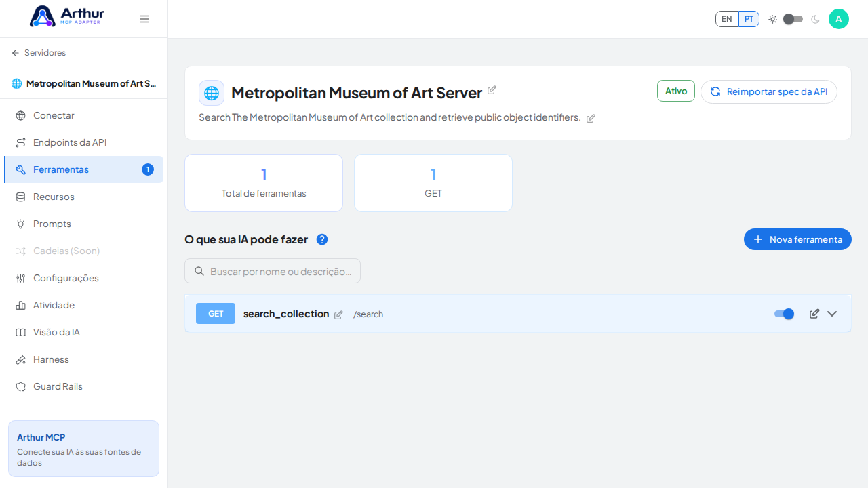Click the 'Metropolitan Museum of Art Server' heading
This screenshot has width=868, height=488.
[357, 93]
